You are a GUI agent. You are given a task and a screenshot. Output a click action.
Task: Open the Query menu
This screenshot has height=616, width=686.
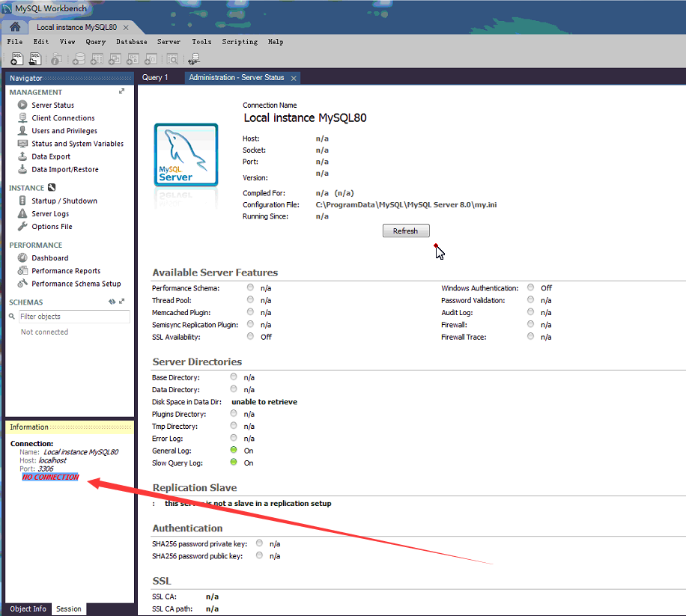[x=95, y=41]
